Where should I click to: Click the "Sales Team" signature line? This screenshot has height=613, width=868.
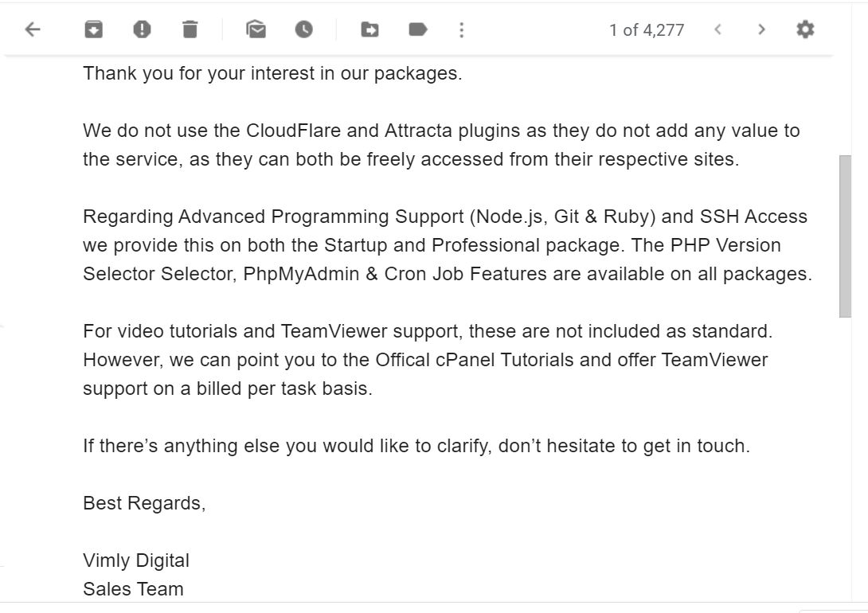click(x=133, y=589)
